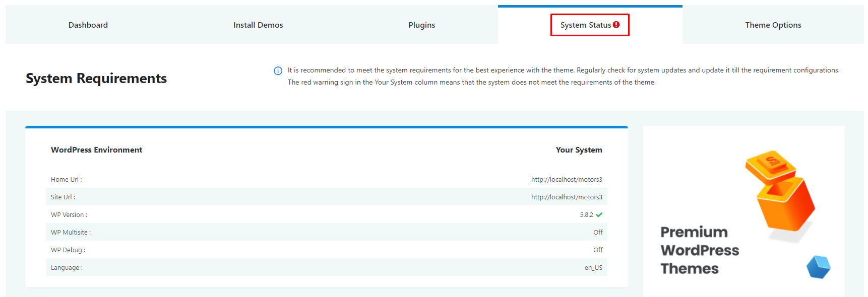Select the System Status tab
Screen dimensions: 868x297
590,25
